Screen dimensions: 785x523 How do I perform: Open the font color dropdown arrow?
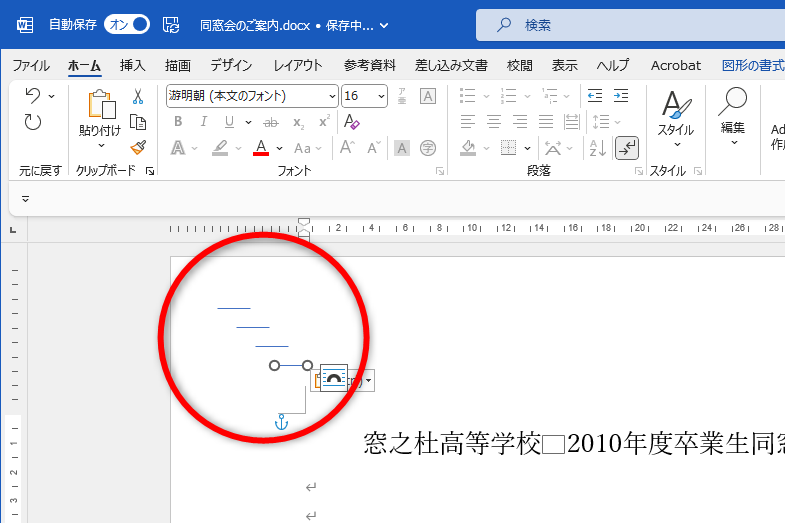[x=279, y=149]
